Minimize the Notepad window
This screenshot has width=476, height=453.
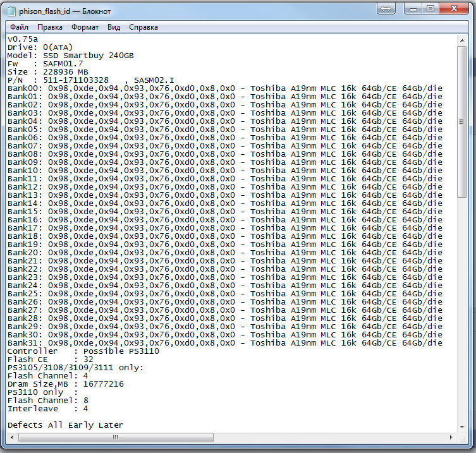coord(413,8)
